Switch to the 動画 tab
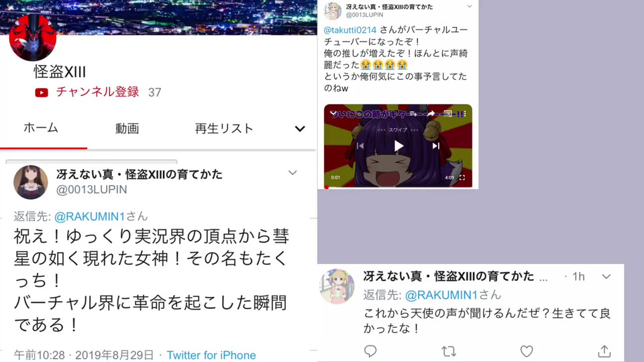Image resolution: width=644 pixels, height=362 pixels. [x=127, y=129]
